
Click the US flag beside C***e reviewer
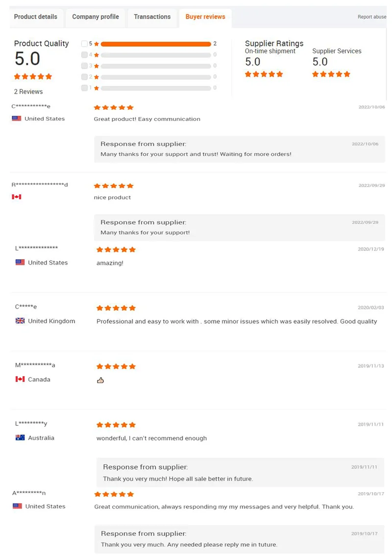[17, 119]
